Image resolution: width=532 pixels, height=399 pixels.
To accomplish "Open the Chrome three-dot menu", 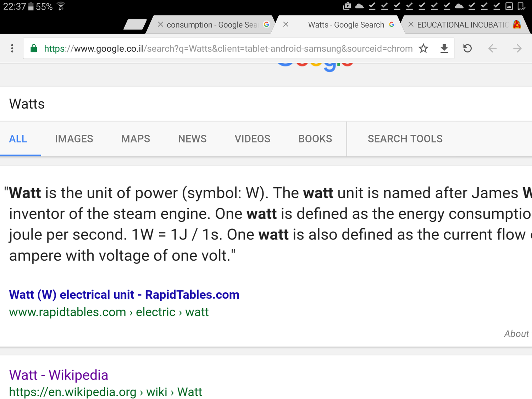I will click(12, 48).
